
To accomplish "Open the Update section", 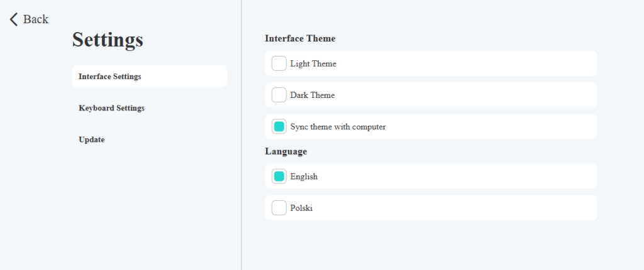I will 92,139.
